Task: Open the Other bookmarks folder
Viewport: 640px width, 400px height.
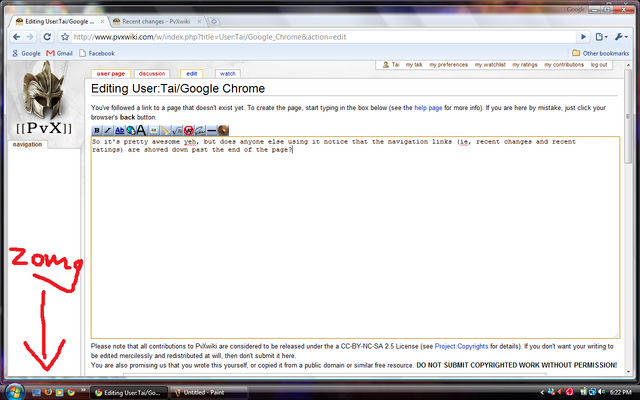Action: [600, 53]
